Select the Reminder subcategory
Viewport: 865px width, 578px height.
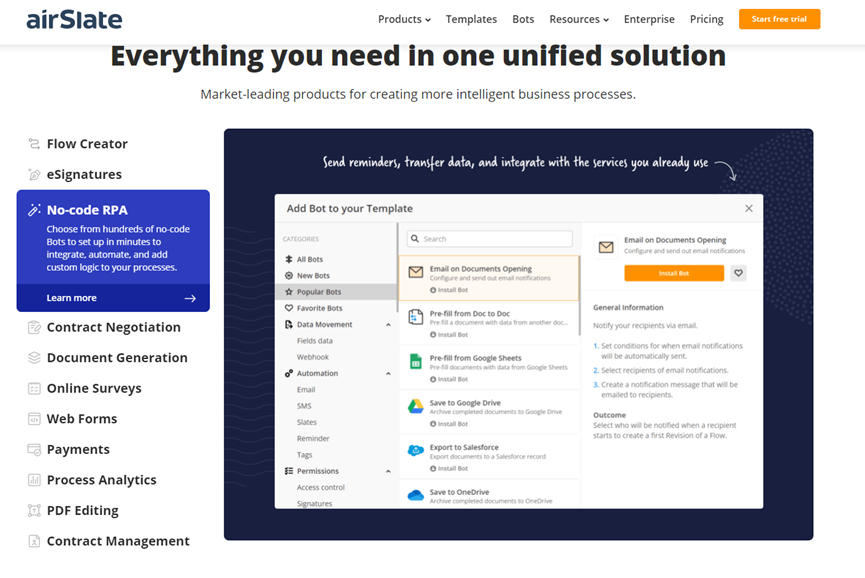click(x=313, y=438)
